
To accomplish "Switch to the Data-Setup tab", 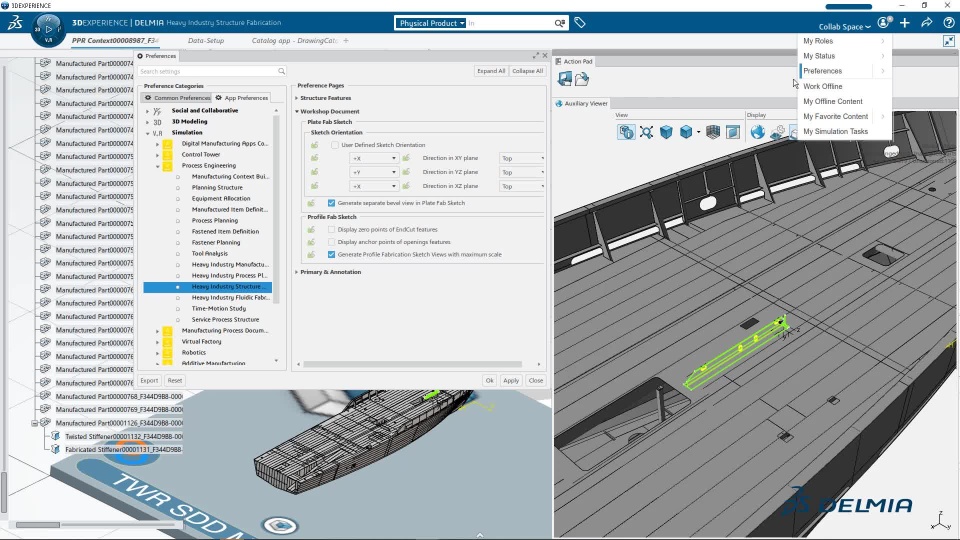I will pyautogui.click(x=206, y=40).
